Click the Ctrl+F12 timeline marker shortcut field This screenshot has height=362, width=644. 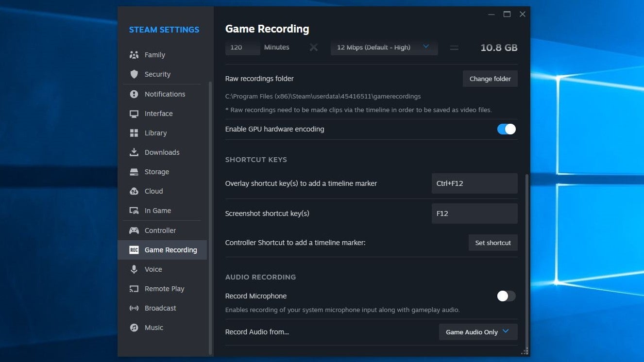coord(474,183)
